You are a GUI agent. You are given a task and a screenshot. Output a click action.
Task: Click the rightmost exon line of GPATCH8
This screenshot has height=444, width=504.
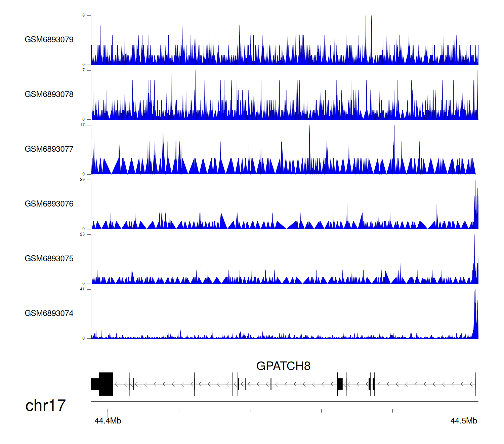[476, 384]
